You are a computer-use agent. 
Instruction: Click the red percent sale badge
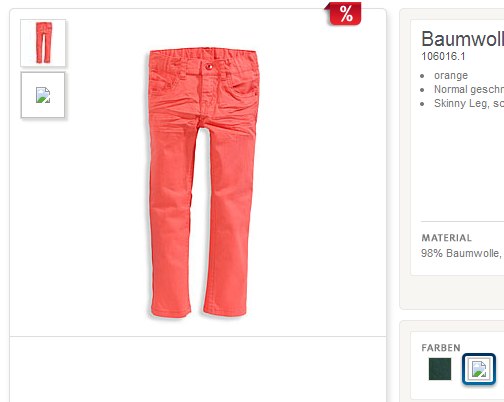point(343,14)
